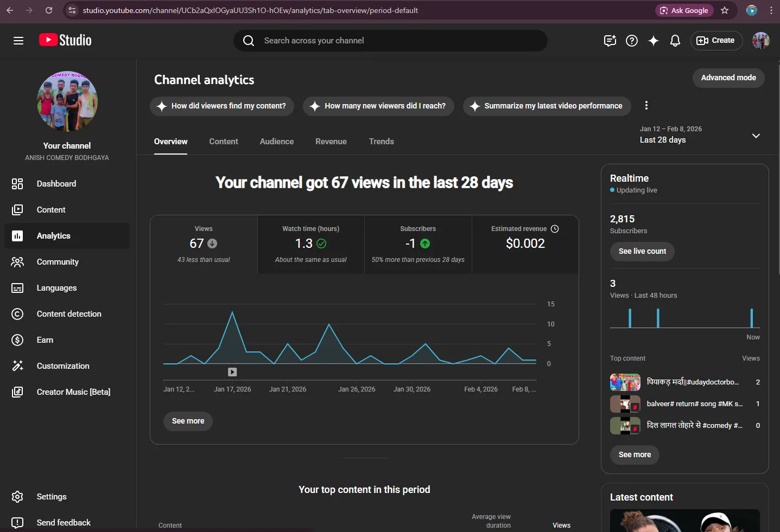Click the Advanced mode button
The width and height of the screenshot is (780, 532).
(728, 78)
